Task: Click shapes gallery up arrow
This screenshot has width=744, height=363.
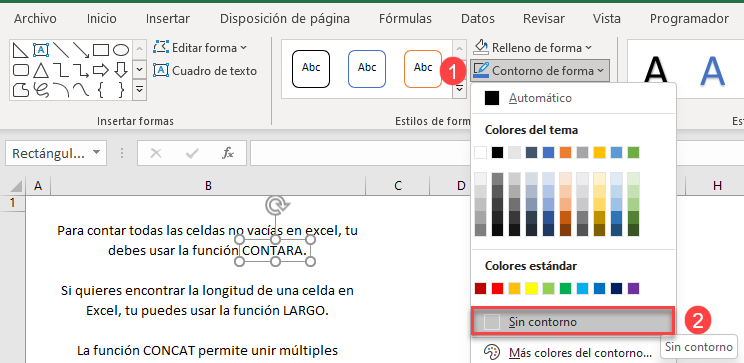Action: click(x=139, y=49)
